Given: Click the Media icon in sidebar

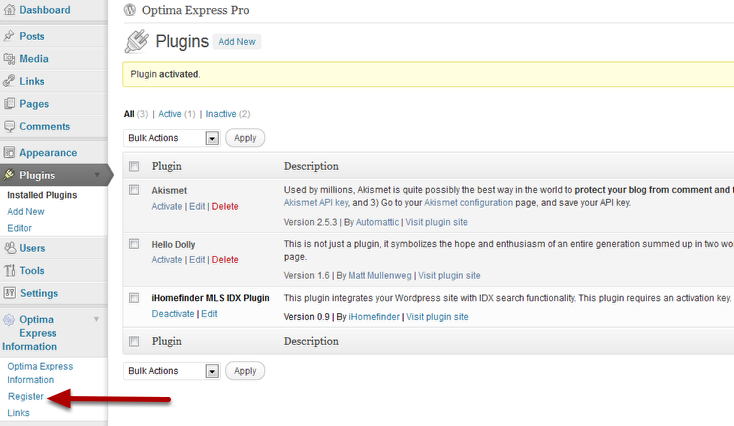Looking at the screenshot, I should click(x=9, y=59).
